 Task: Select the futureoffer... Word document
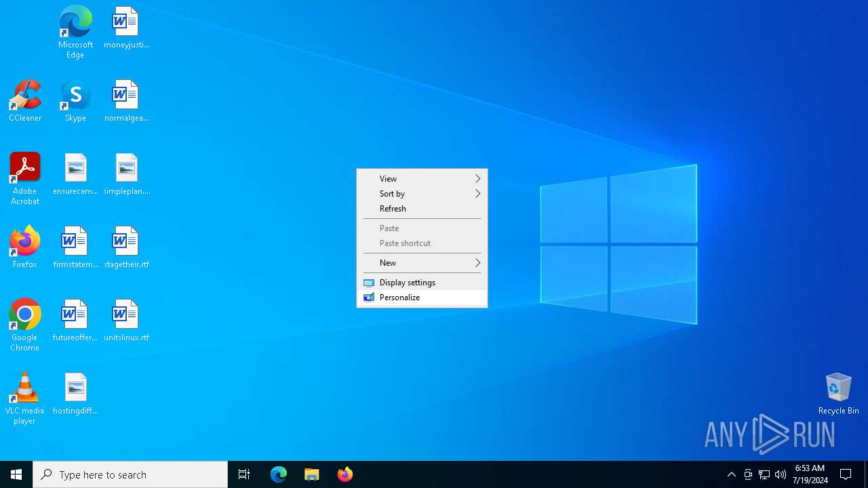(x=75, y=320)
